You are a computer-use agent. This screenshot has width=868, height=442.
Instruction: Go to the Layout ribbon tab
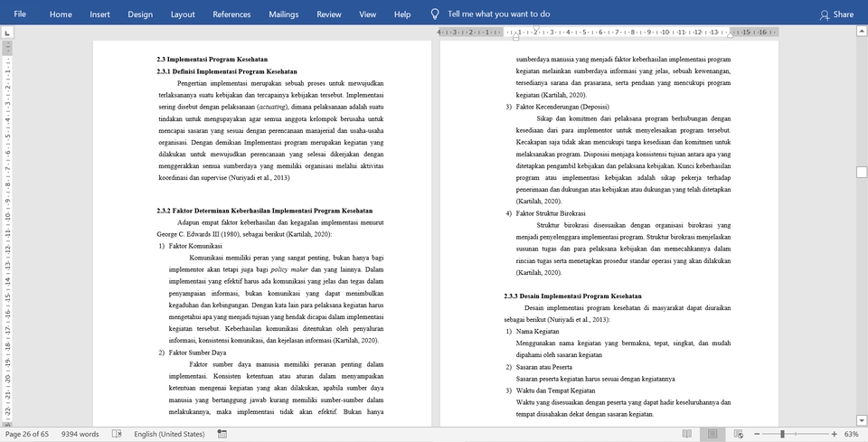coord(183,14)
